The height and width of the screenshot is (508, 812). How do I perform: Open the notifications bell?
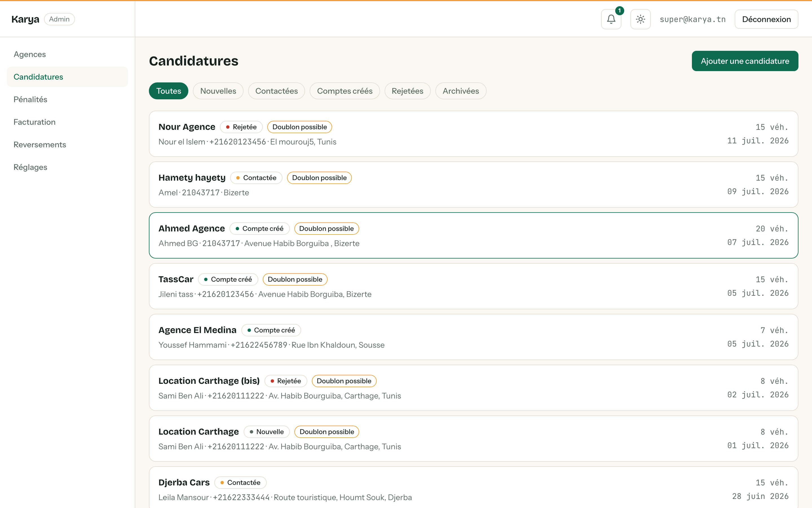pyautogui.click(x=611, y=19)
